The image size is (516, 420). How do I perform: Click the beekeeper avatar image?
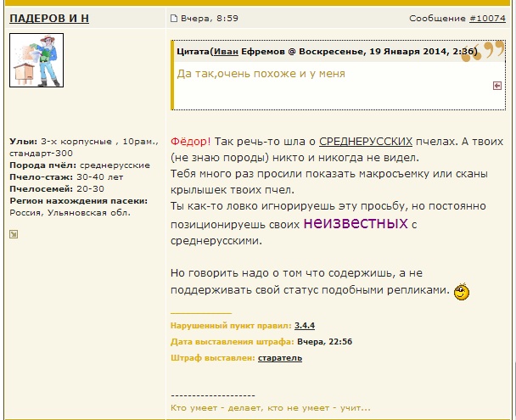36,60
